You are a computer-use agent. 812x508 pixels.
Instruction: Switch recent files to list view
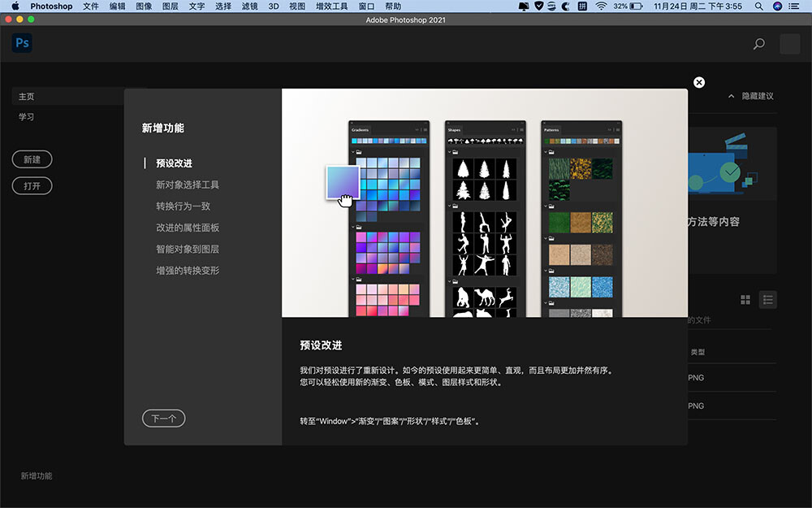[x=767, y=300]
